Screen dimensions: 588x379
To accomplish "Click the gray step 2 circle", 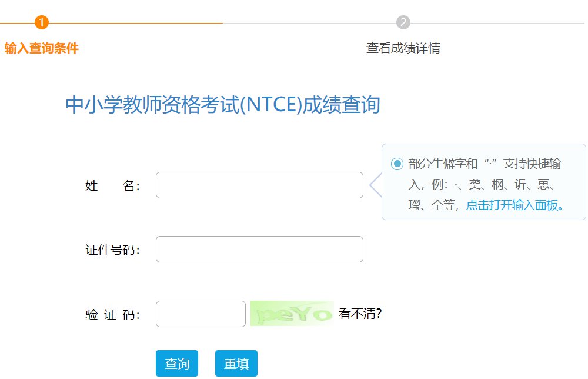I will [x=403, y=22].
